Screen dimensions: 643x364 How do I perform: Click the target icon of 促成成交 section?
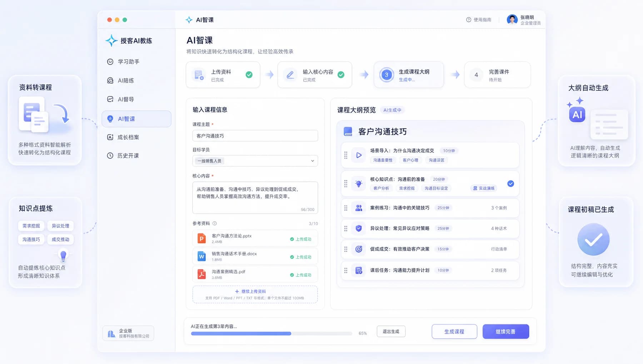[x=359, y=249]
